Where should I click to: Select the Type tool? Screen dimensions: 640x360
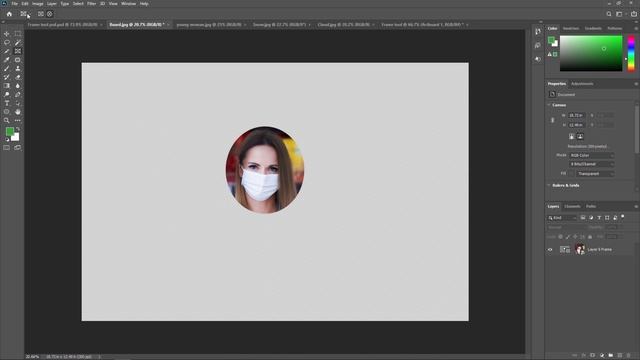click(x=7, y=103)
